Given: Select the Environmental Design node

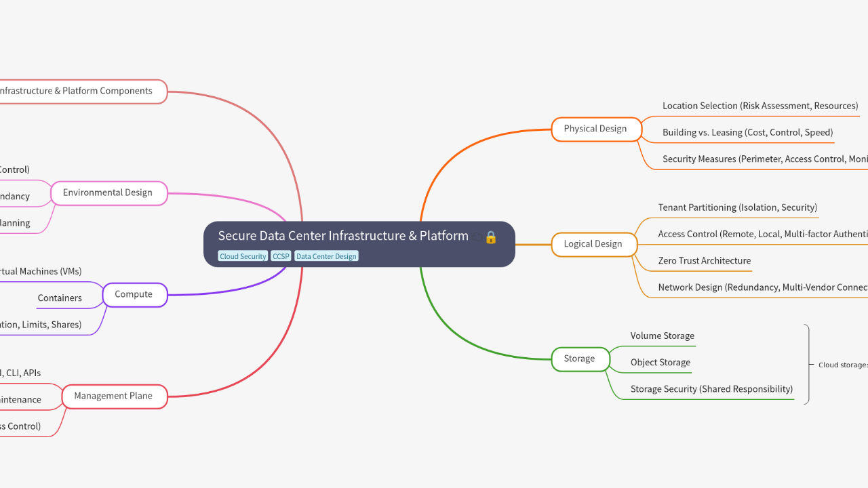Looking at the screenshot, I should [108, 192].
